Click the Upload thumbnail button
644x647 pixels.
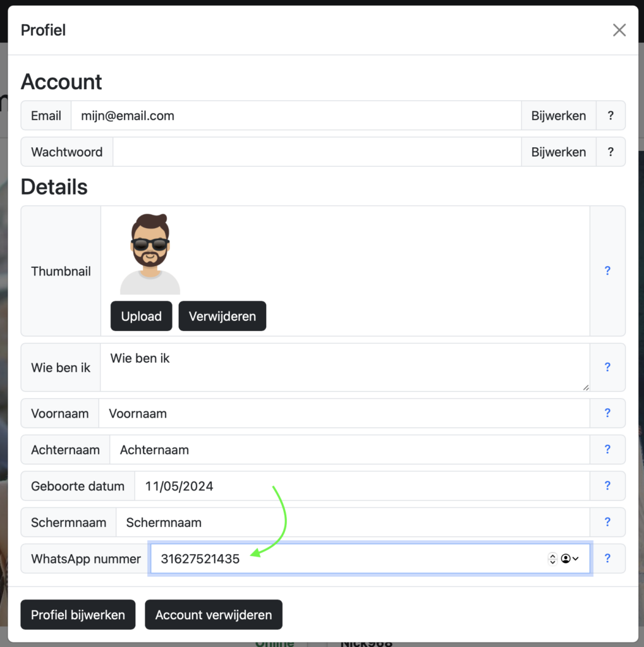(x=141, y=316)
